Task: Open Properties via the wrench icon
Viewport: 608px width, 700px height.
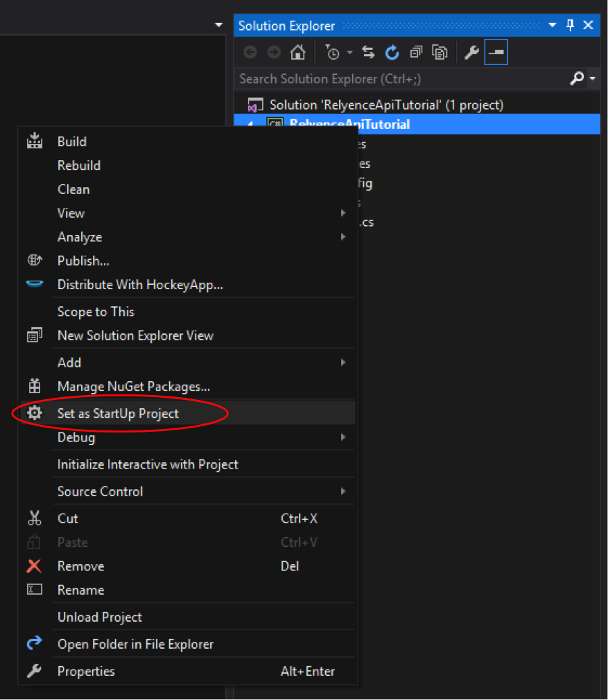Action: pos(471,53)
